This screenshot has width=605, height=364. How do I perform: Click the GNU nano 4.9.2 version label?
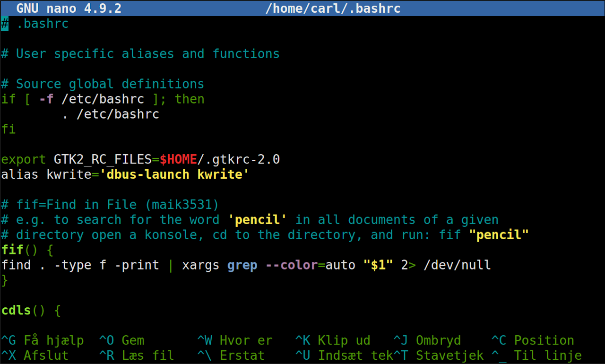pos(69,8)
